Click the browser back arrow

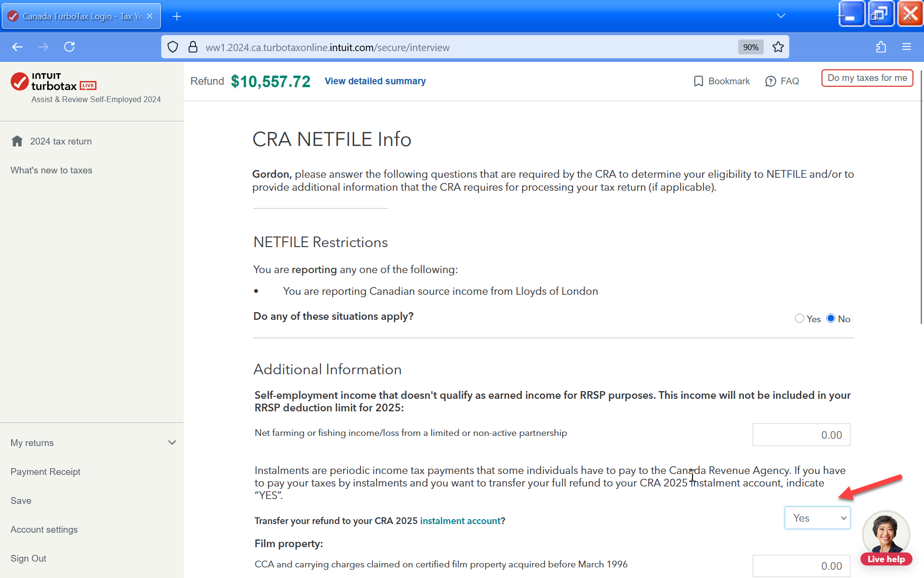[17, 47]
